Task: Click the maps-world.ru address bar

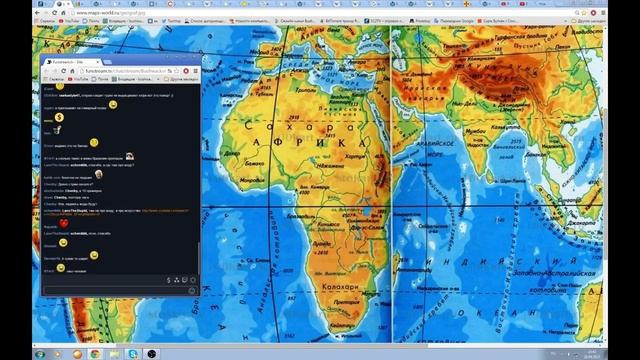Action: click(x=322, y=13)
